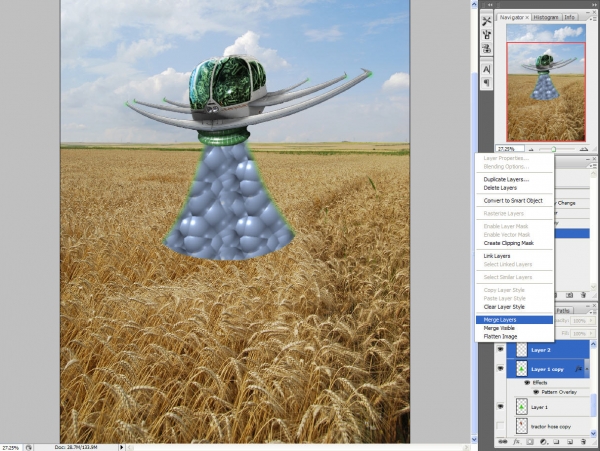
Task: Hide Layer 2 using its eye icon
Action: [501, 350]
